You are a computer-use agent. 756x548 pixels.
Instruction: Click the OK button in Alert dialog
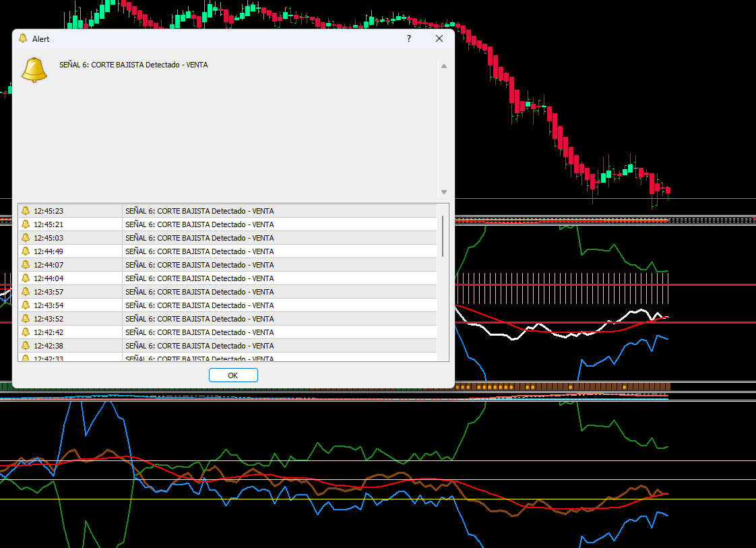coord(233,375)
